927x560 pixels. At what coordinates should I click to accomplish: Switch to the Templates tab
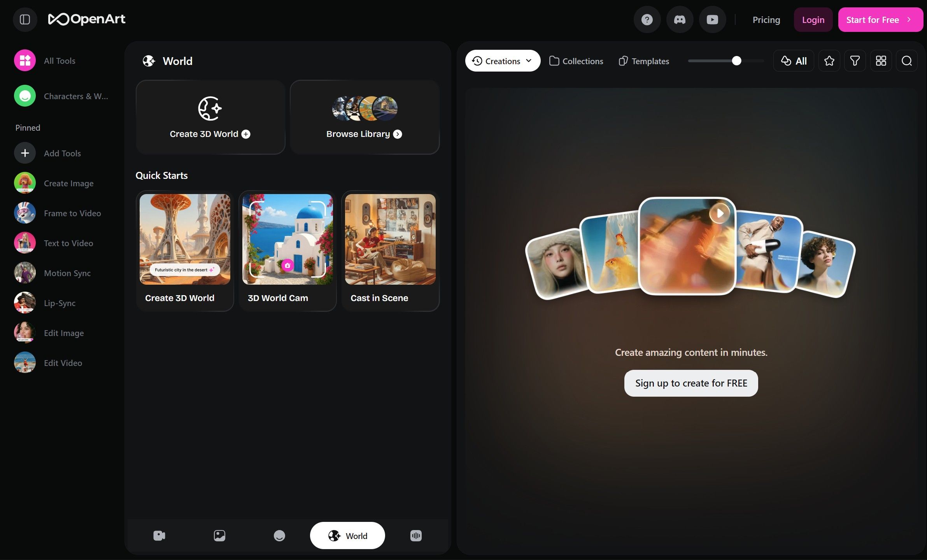(644, 61)
